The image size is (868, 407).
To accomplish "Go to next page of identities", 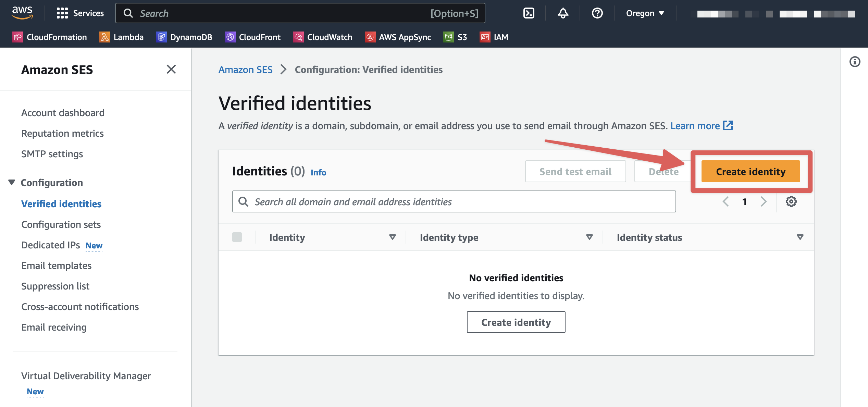I will coord(764,201).
